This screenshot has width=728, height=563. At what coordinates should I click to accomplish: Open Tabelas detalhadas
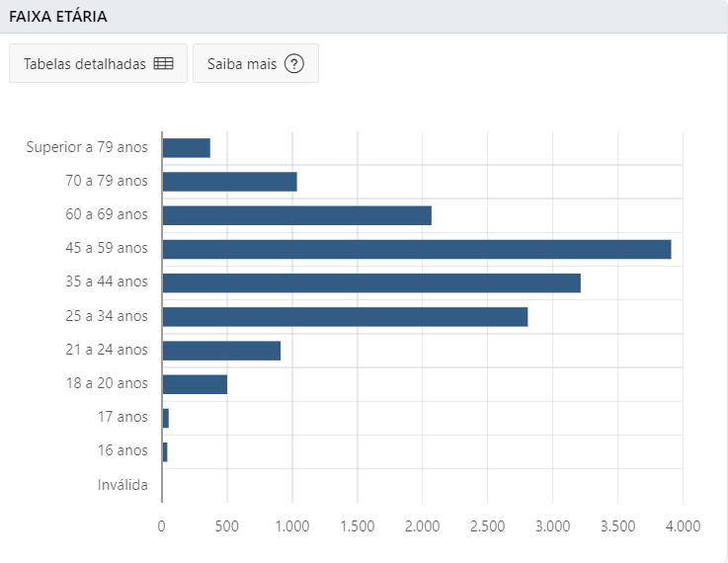pos(98,63)
